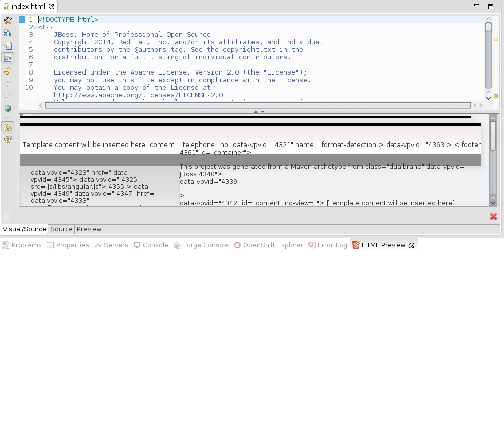Open Visual Page Editor preferences hammer-and-wrench icon
The height and width of the screenshot is (436, 504).
tap(8, 21)
